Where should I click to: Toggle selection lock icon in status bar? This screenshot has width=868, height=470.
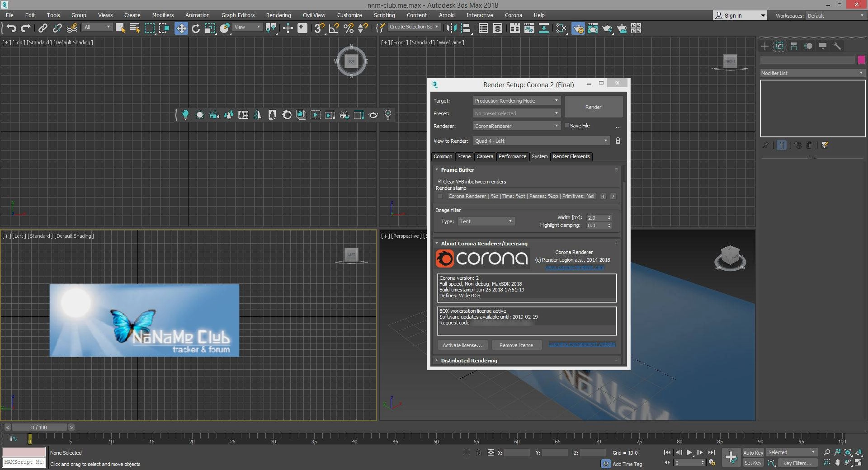(x=478, y=452)
